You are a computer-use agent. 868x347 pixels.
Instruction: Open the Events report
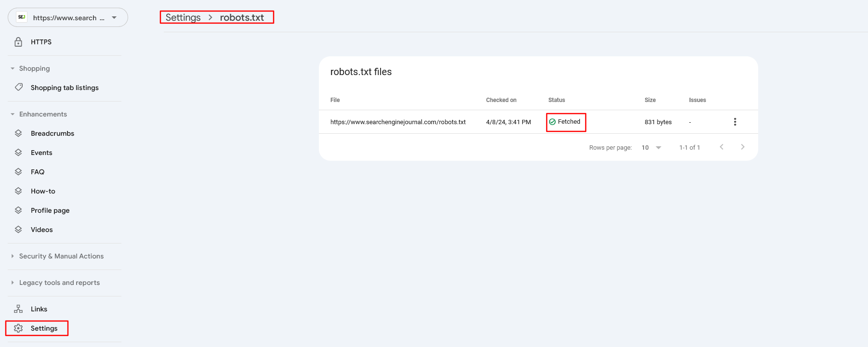point(41,153)
